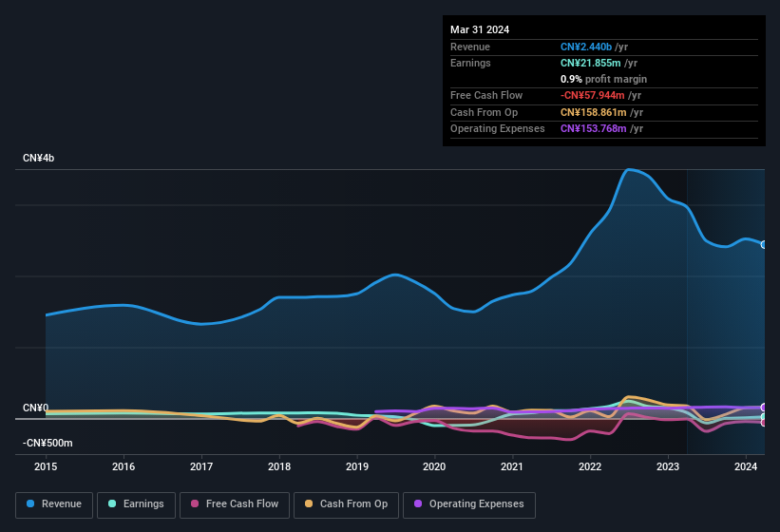Click the Free Cash Flow pink end-point marker
780x532 pixels.
[x=764, y=423]
